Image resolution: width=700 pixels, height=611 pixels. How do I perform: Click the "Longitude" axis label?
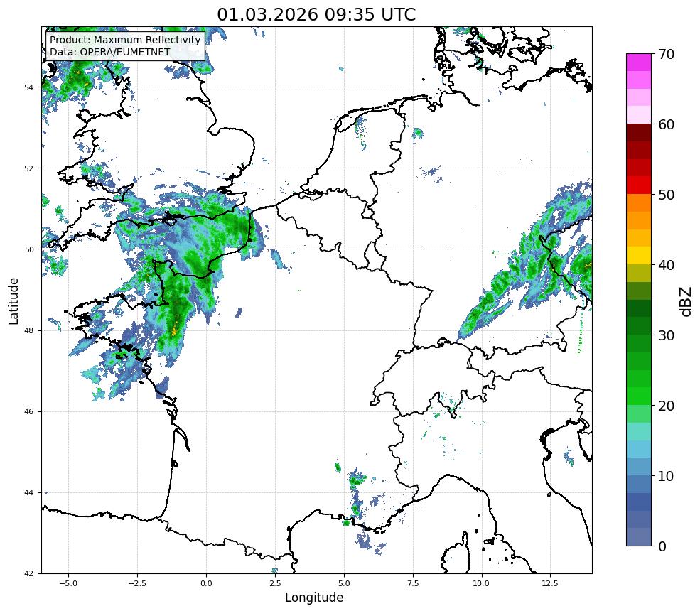(x=314, y=598)
